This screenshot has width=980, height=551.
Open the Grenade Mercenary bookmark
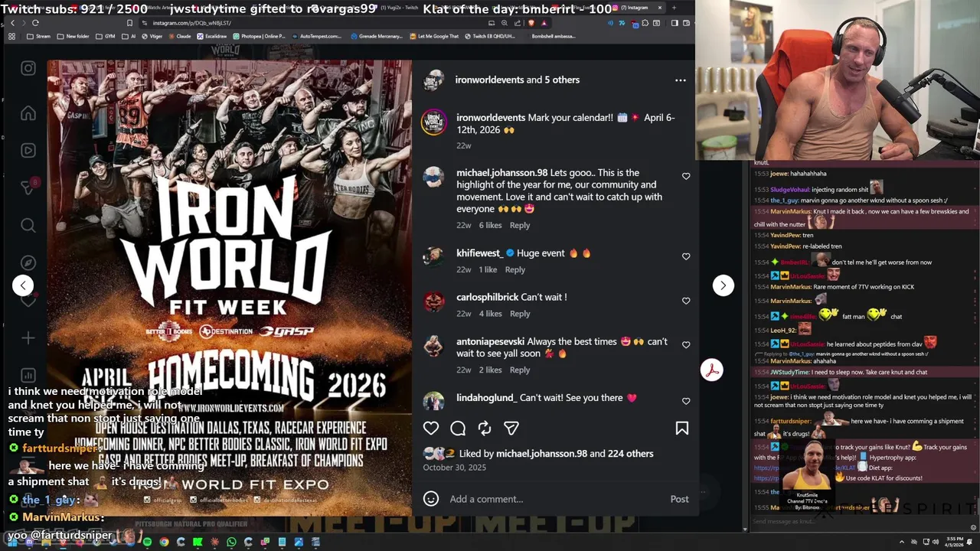[378, 36]
